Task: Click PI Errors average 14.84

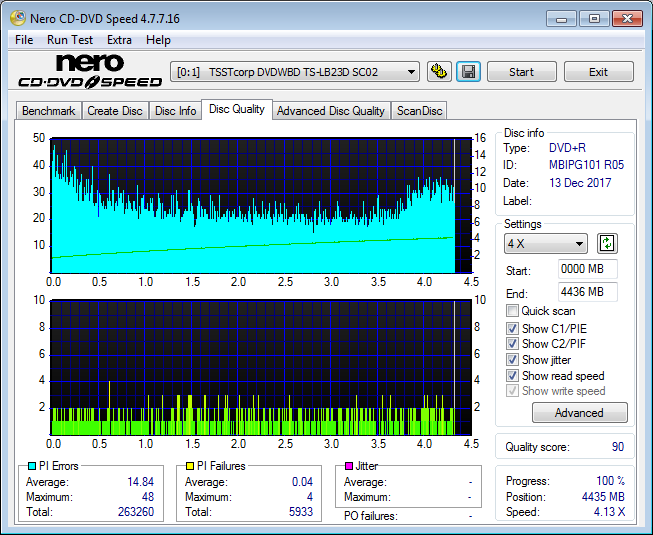Action: (x=140, y=482)
